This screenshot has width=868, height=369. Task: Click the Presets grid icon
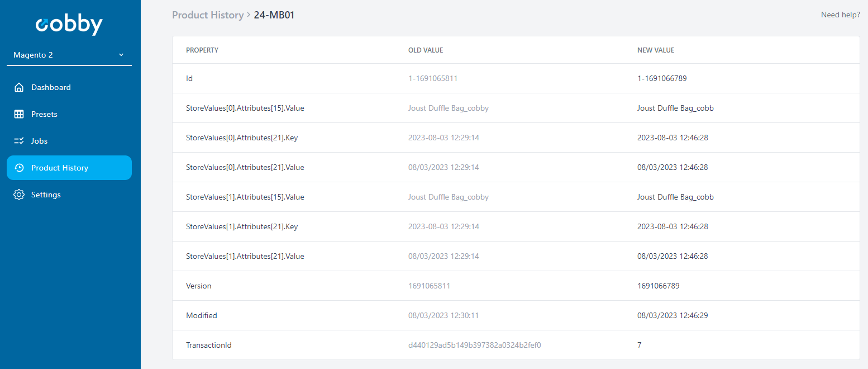click(19, 114)
